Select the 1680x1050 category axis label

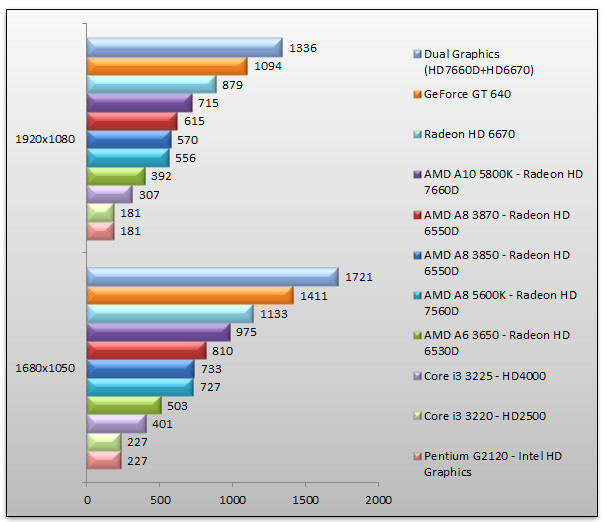[45, 368]
